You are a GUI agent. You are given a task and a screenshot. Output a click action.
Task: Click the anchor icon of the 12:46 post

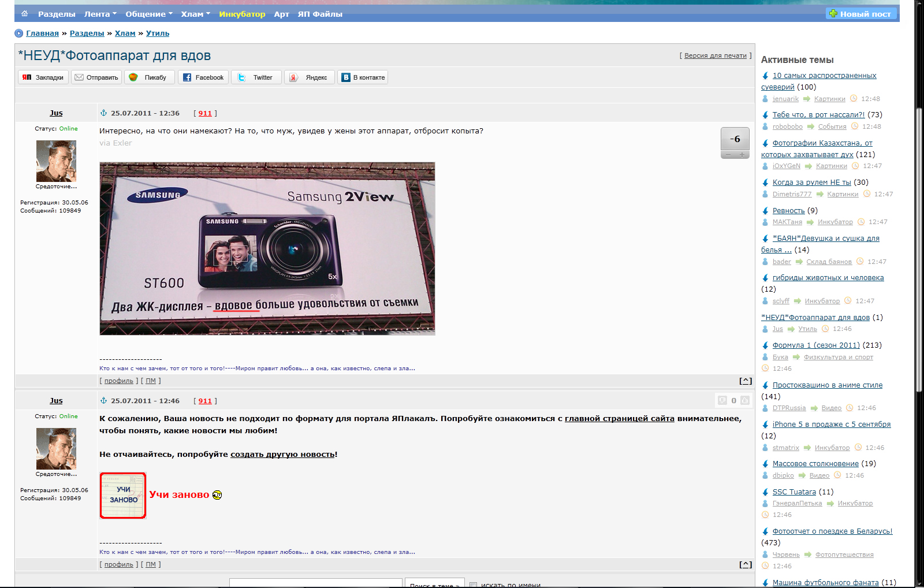click(x=104, y=400)
